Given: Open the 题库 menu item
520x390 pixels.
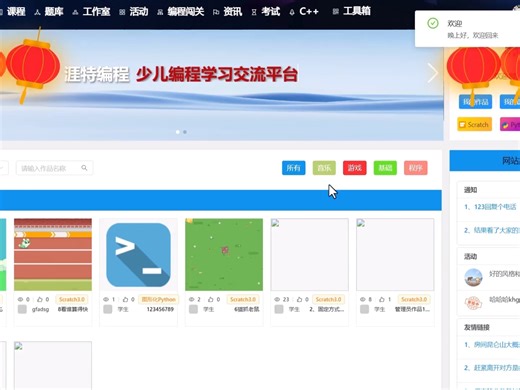Looking at the screenshot, I should coord(54,12).
